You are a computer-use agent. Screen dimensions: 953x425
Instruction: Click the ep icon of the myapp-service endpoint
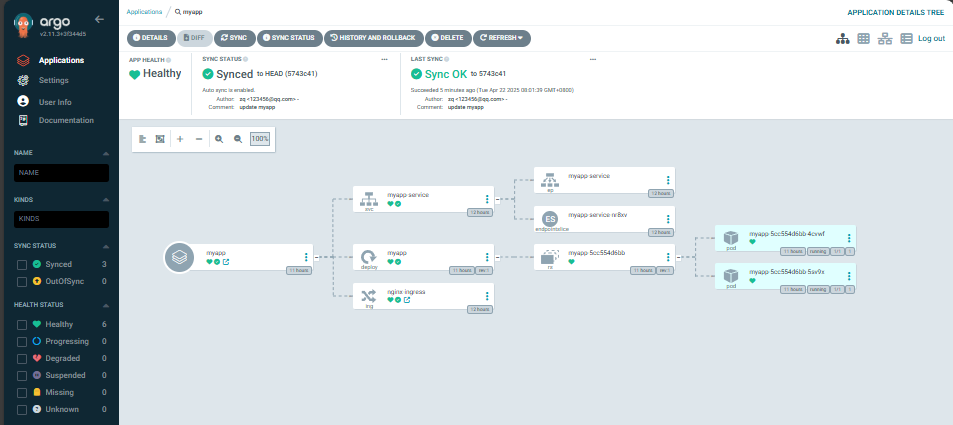[550, 179]
